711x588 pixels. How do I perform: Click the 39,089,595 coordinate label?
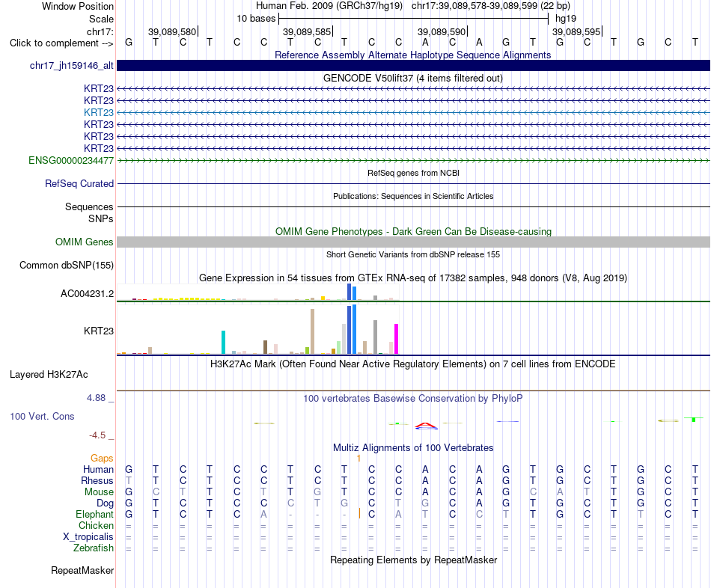(x=576, y=31)
